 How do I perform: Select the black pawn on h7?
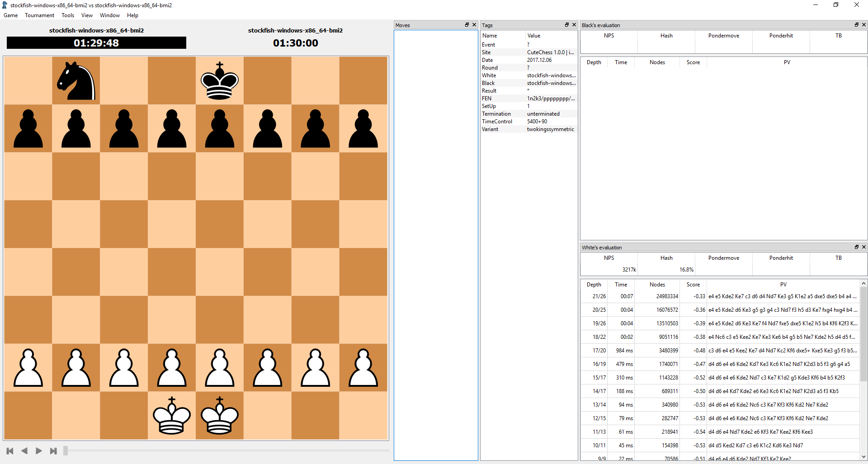(x=363, y=129)
